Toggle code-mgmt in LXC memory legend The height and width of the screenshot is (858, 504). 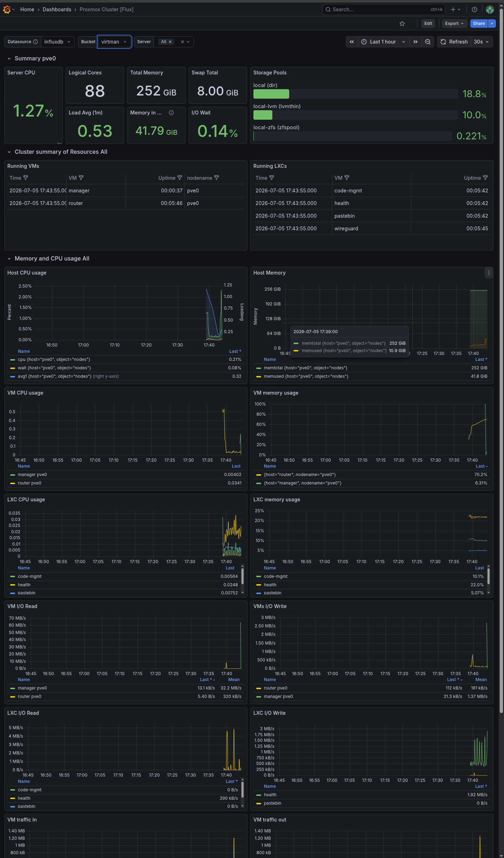click(x=276, y=576)
